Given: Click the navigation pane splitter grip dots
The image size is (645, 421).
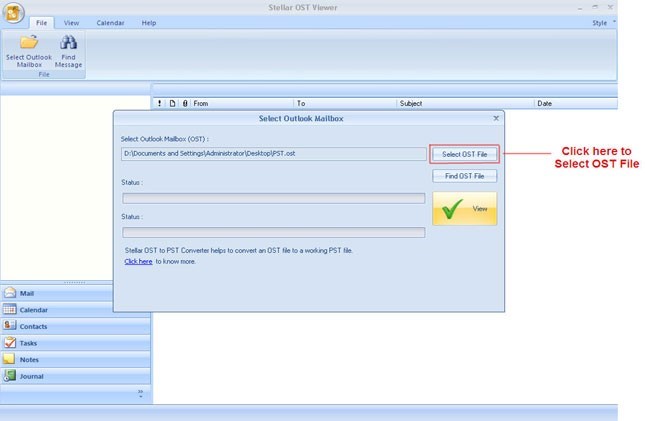Looking at the screenshot, I should [74, 282].
